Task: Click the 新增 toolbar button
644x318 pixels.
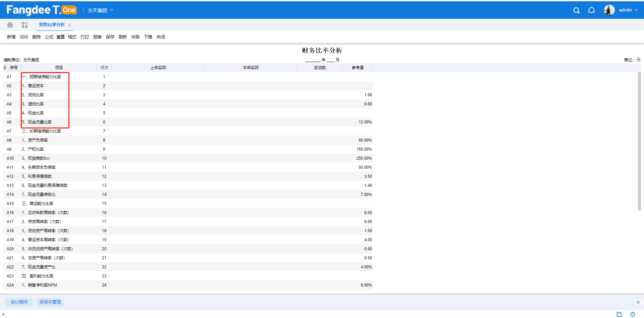Action: click(x=11, y=37)
